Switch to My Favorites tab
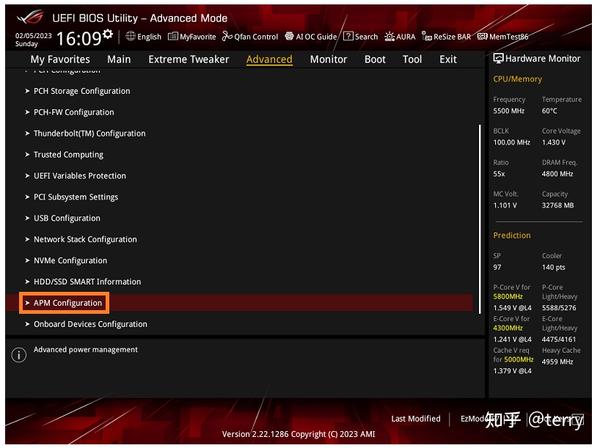This screenshot has width=600, height=448. (x=60, y=59)
